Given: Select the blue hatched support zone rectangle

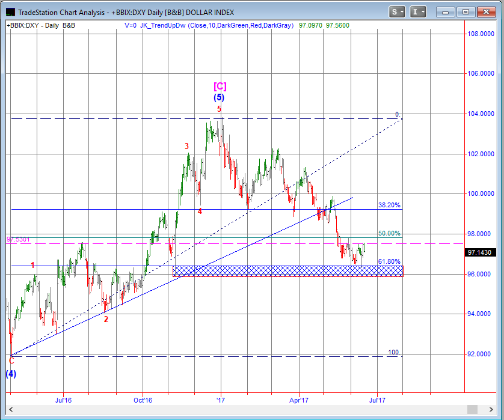Looking at the screenshot, I should [x=287, y=271].
